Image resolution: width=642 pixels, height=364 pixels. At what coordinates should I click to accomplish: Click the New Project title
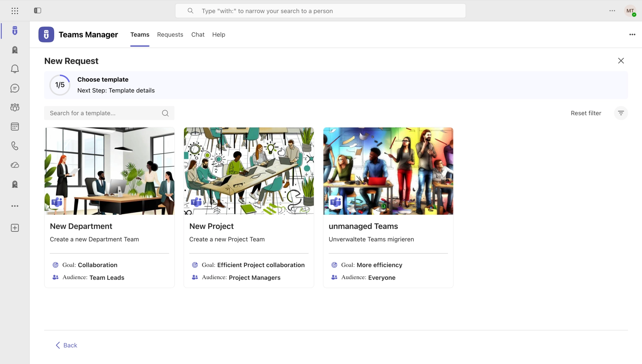click(x=211, y=226)
